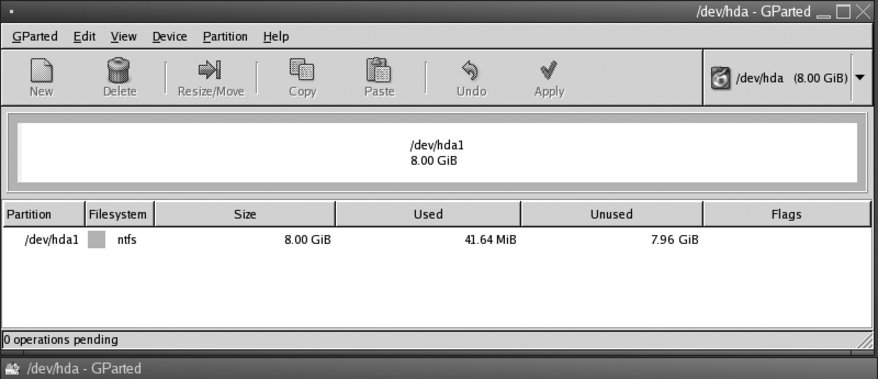Click the /dev/hda - GParted taskbar button
Image resolution: width=878 pixels, height=379 pixels.
(x=73, y=368)
